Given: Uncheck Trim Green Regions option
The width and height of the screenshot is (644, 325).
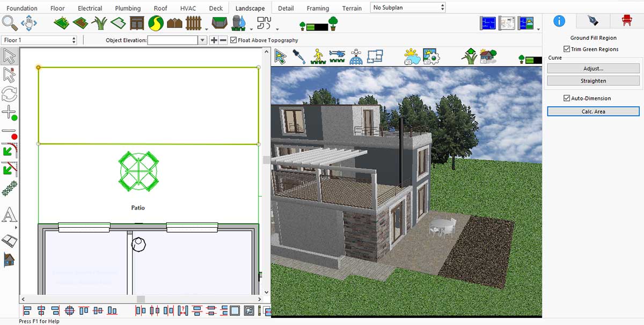Looking at the screenshot, I should point(567,49).
